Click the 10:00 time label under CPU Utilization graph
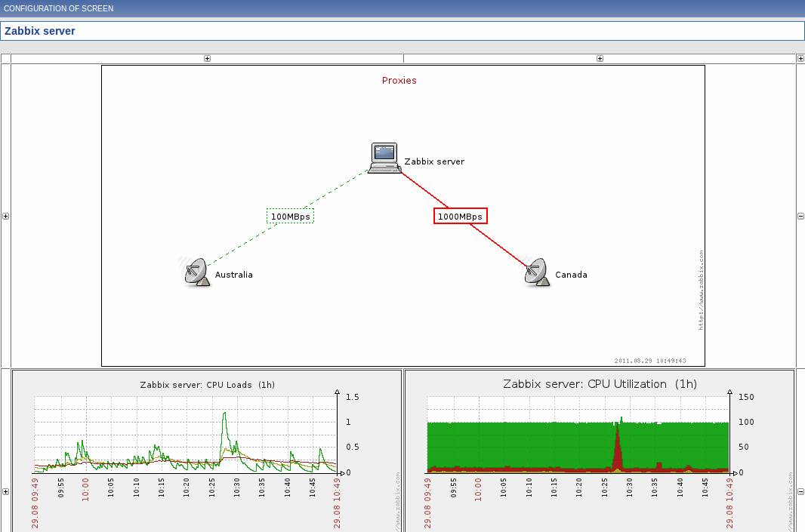This screenshot has width=805, height=532. point(478,490)
